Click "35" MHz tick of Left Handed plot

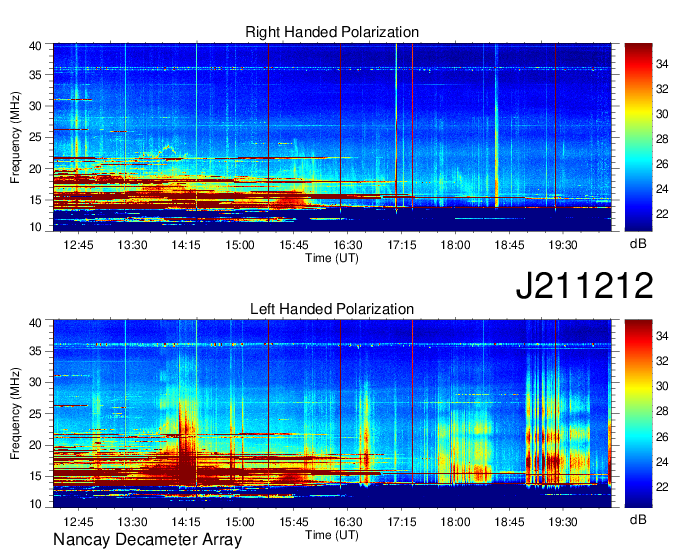pos(35,351)
